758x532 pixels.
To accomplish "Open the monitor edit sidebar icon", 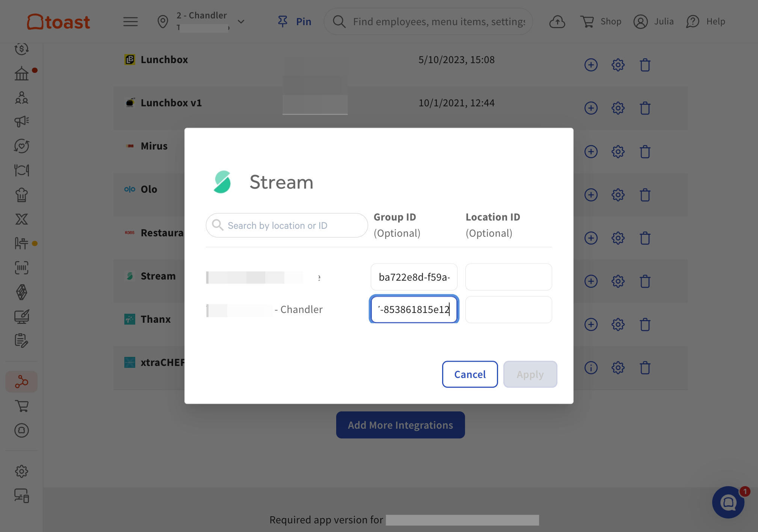I will pyautogui.click(x=22, y=317).
